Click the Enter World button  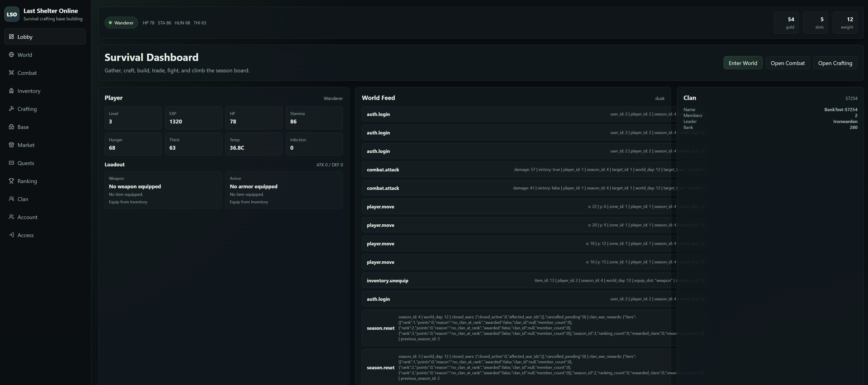coord(743,63)
